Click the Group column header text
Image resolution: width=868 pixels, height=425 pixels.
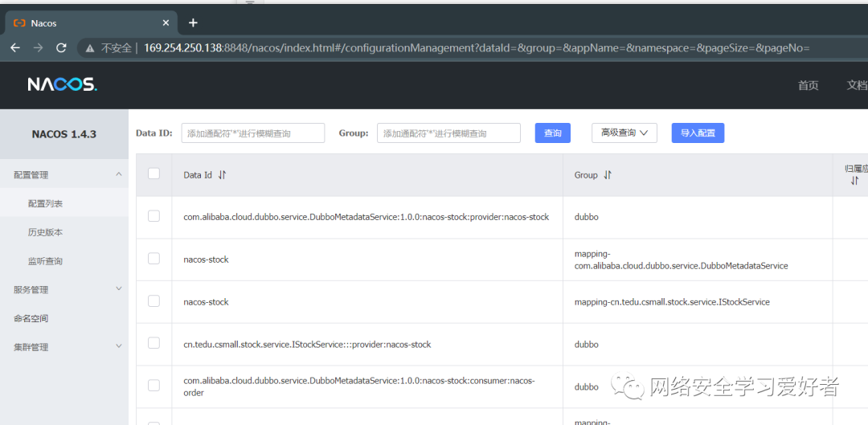click(x=586, y=175)
